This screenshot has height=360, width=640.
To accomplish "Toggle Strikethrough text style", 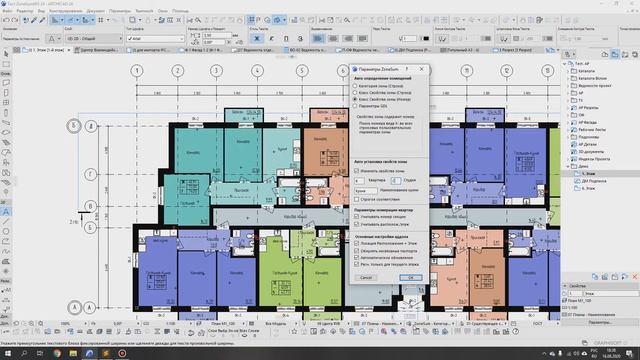I will coord(300,38).
